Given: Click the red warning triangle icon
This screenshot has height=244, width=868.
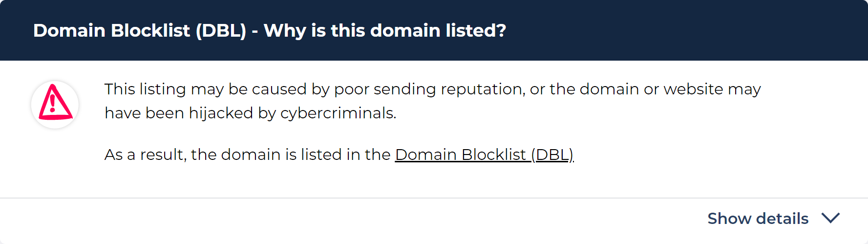Looking at the screenshot, I should [x=55, y=103].
